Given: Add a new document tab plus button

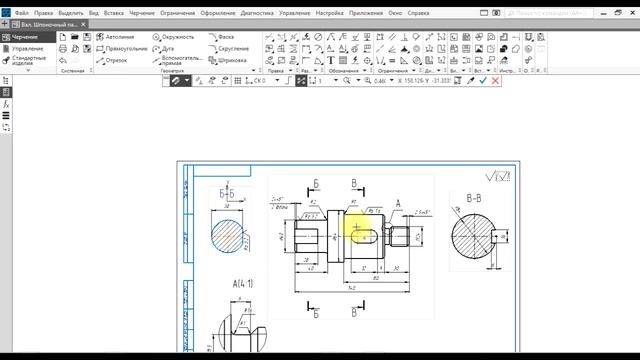Looking at the screenshot, I should click(x=5, y=24).
